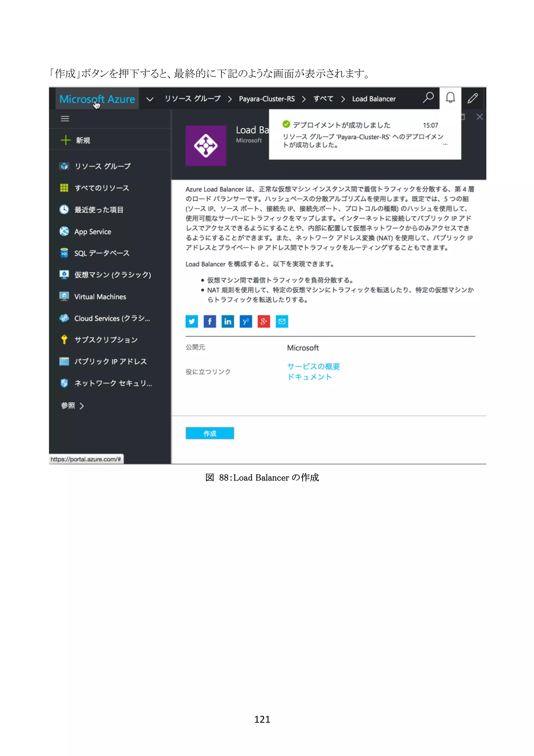The width and height of the screenshot is (534, 756).
Task: Expand notification ellipsis for more details
Action: point(445,145)
